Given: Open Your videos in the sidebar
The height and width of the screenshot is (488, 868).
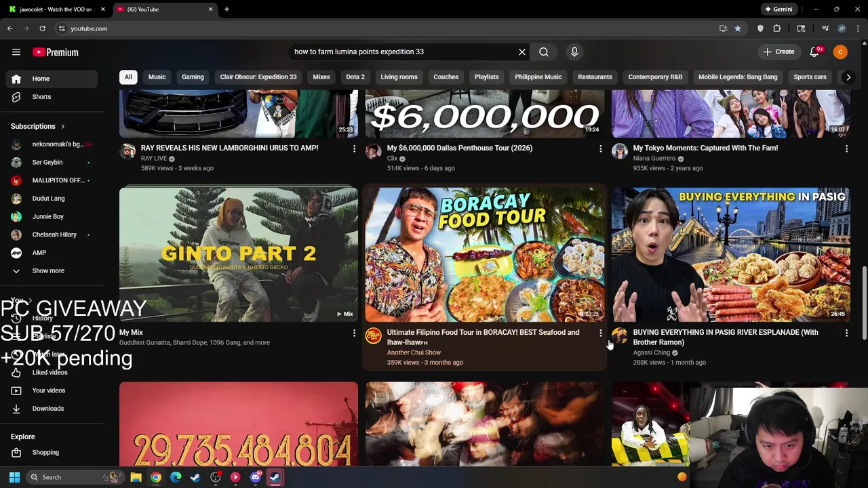Looking at the screenshot, I should coord(52,390).
